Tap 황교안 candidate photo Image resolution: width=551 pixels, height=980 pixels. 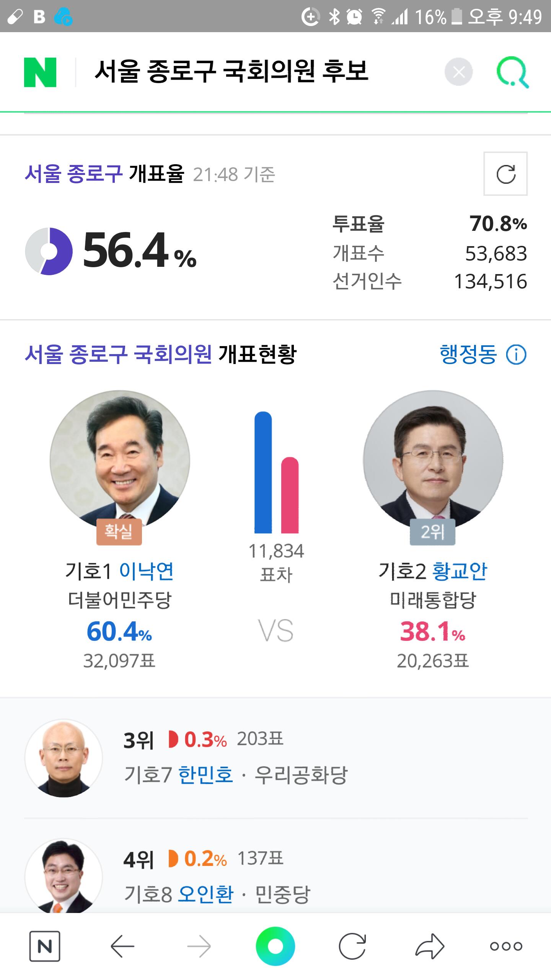coord(433,460)
